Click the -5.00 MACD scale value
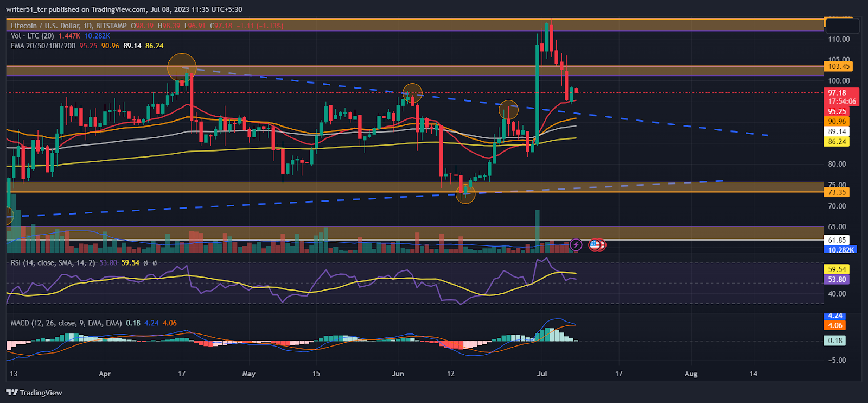This screenshot has width=868, height=403. point(837,360)
